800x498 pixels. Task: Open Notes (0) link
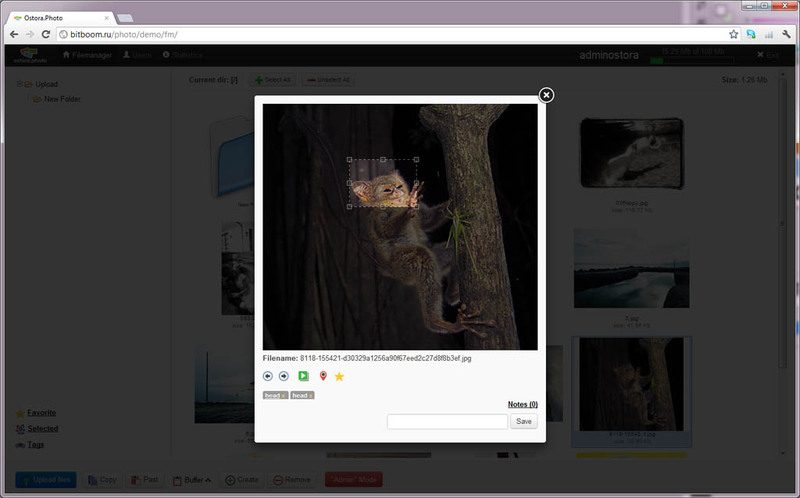522,404
